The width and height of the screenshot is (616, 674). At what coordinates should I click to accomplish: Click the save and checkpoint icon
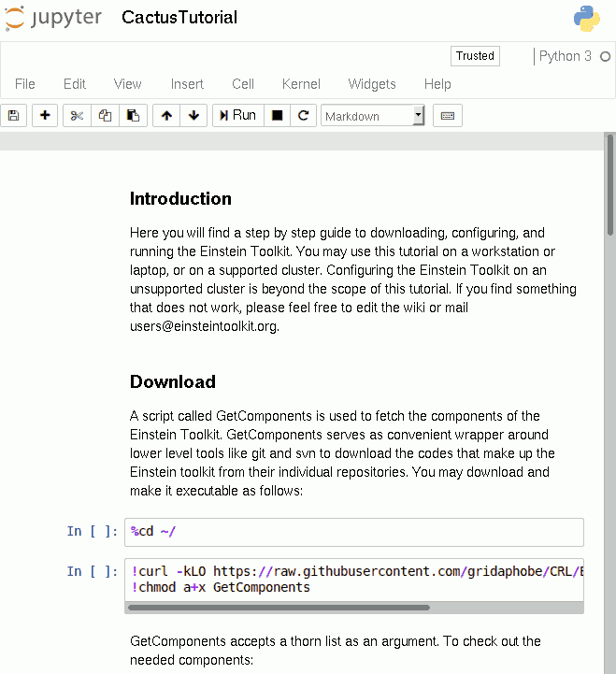(x=14, y=115)
